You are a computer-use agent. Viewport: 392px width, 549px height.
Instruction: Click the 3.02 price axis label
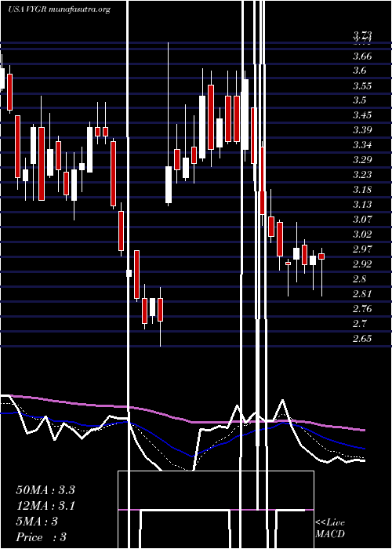[x=362, y=235]
